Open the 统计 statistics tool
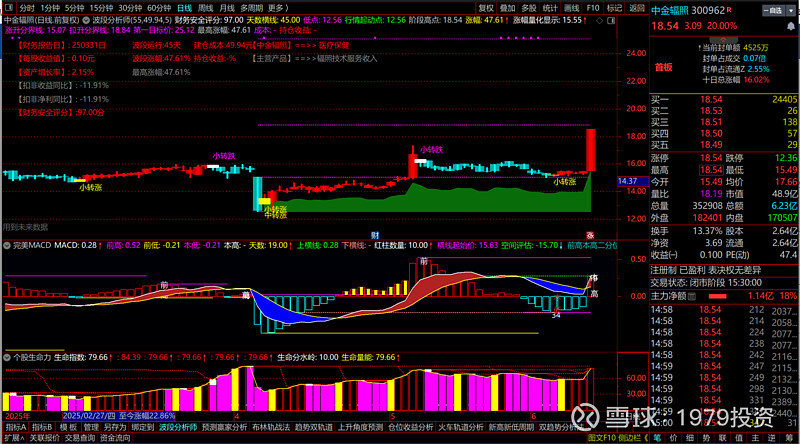800x444 pixels. pos(550,8)
